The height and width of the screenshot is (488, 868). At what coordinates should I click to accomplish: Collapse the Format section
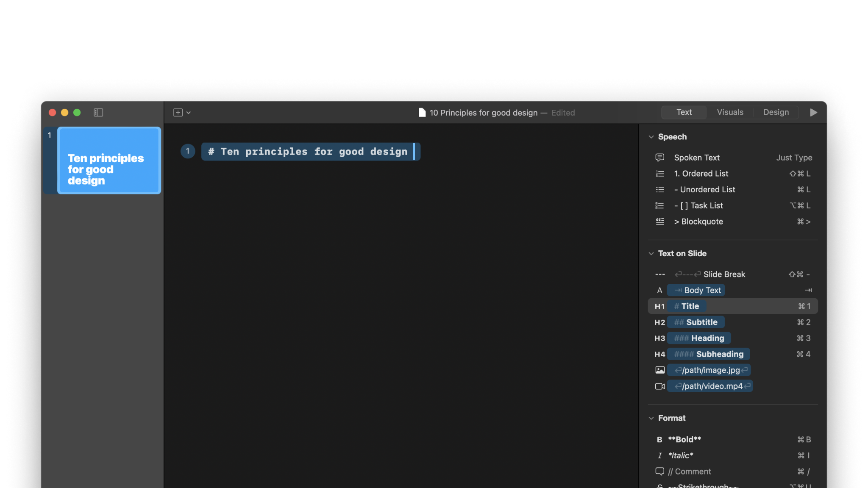pos(651,418)
